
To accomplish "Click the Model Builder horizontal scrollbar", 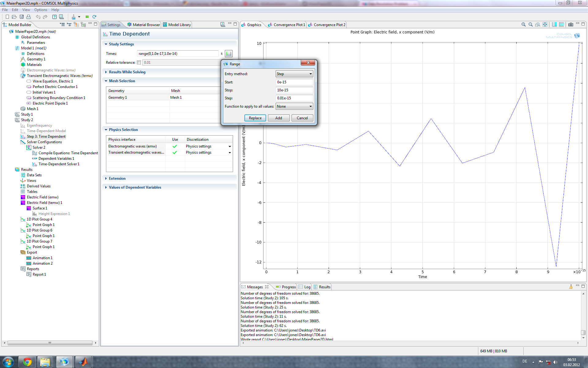I will (50, 343).
